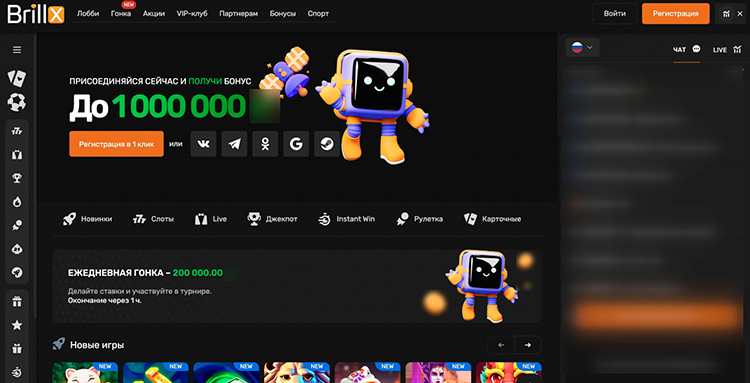Sign up via Telegram icon
Image resolution: width=750 pixels, height=383 pixels.
pos(234,144)
